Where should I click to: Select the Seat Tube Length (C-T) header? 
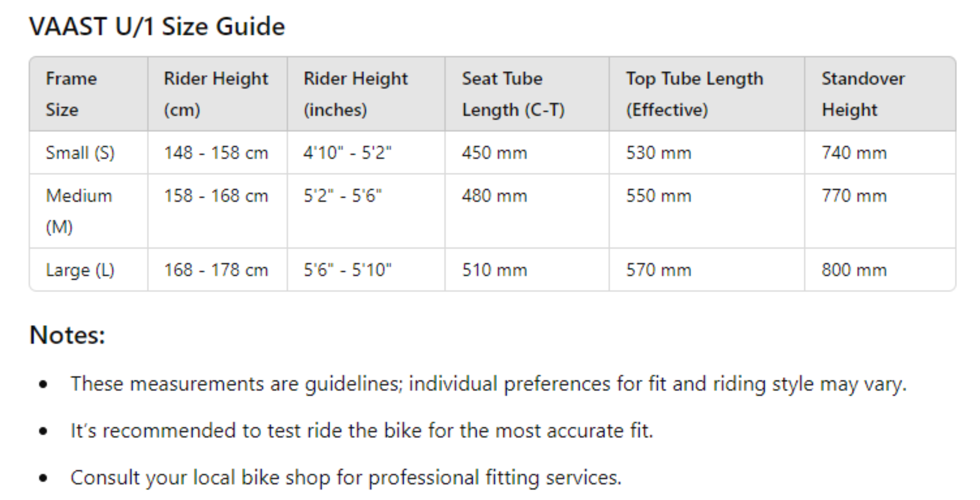pyautogui.click(x=513, y=94)
